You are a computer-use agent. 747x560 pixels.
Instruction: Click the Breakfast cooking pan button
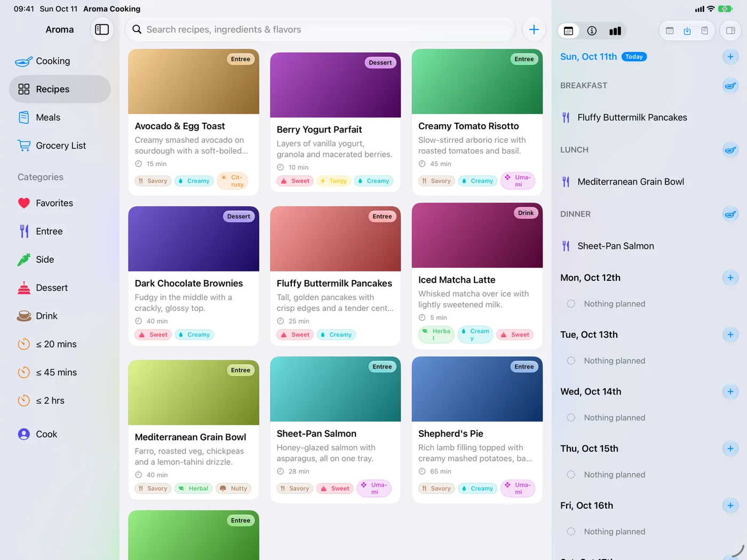730,85
